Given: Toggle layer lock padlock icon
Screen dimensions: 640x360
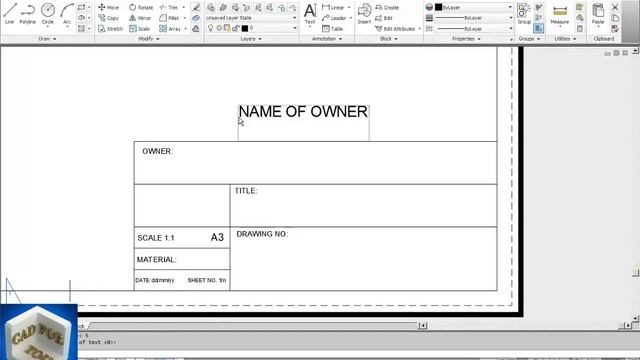Looking at the screenshot, I should click(x=236, y=28).
